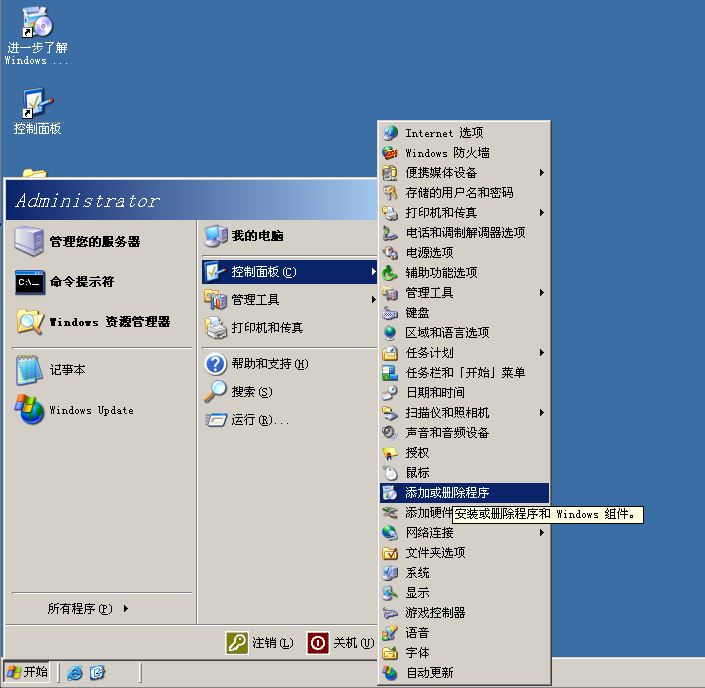Click the 授权 certificate icon
The width and height of the screenshot is (705, 688).
pos(390,453)
